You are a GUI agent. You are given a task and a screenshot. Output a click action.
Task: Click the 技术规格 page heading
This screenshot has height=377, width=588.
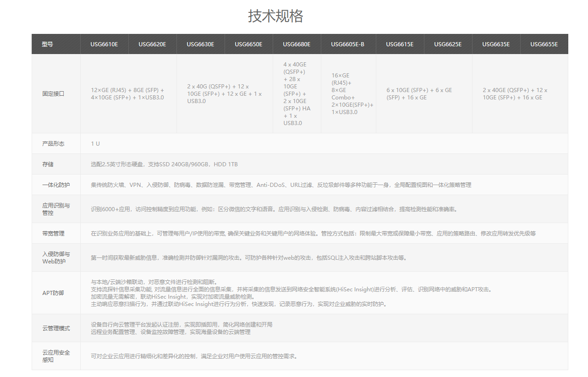point(275,16)
